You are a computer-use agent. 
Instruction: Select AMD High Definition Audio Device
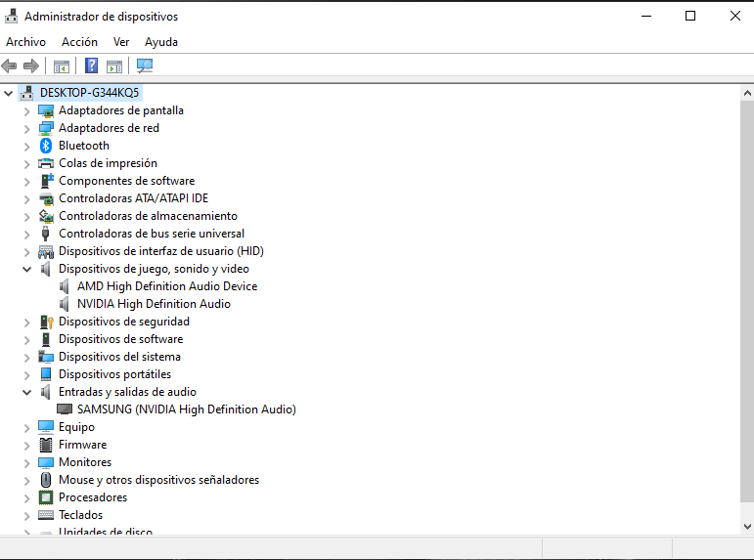point(167,286)
